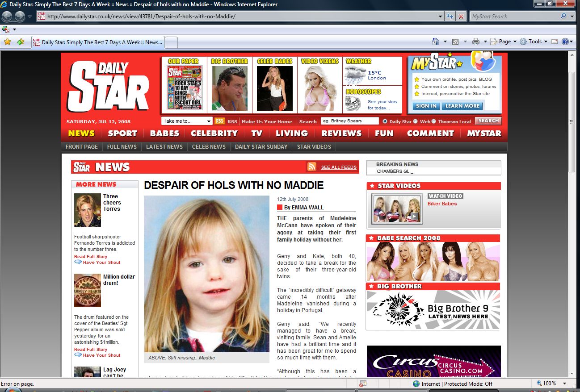Click the Stop loading X icon
580x392 pixels.
click(461, 17)
